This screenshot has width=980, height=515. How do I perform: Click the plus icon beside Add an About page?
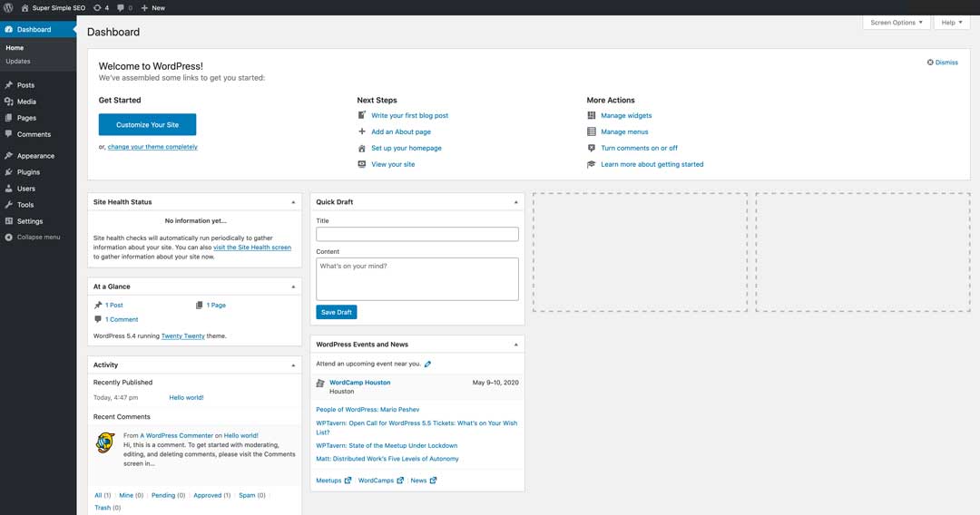pos(362,131)
